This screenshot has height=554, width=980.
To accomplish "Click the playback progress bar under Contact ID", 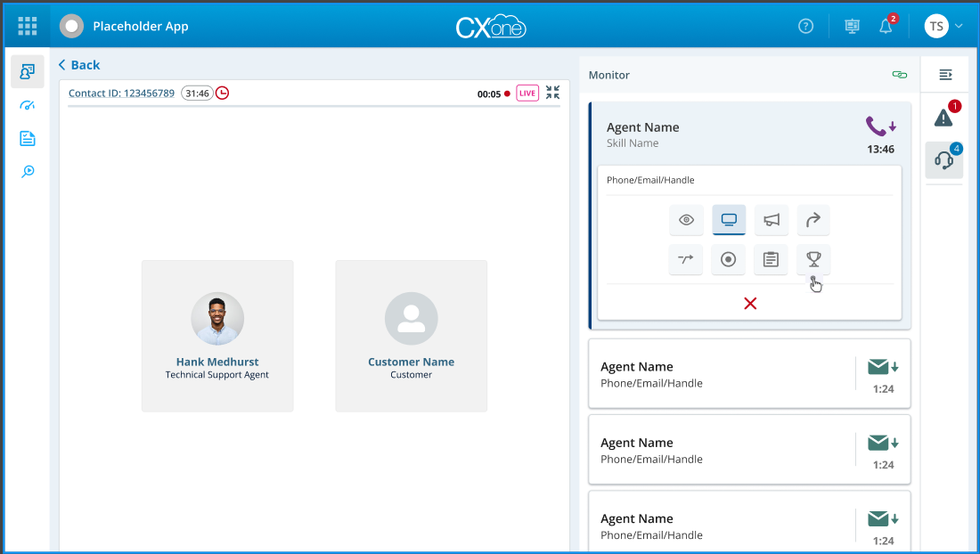I will click(314, 107).
